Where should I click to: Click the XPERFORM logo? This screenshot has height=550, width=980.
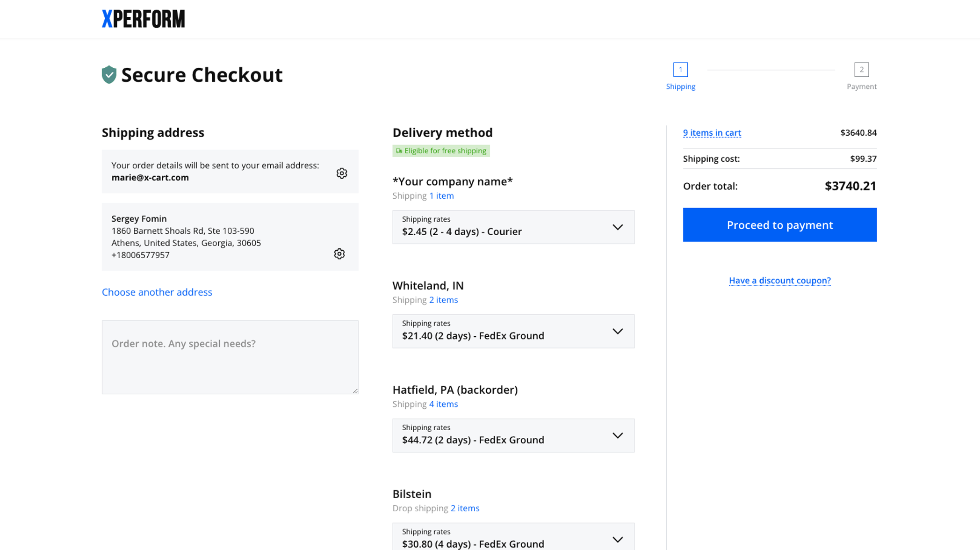point(144,19)
